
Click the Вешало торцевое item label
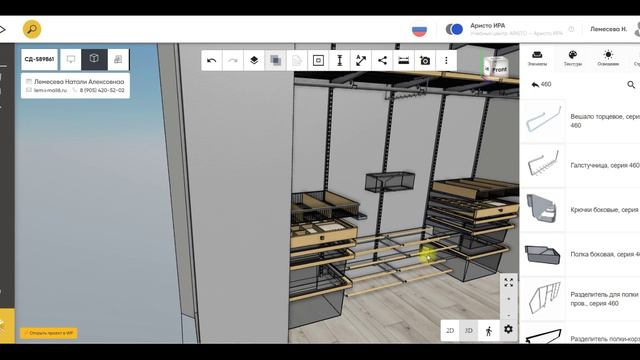[x=605, y=121]
